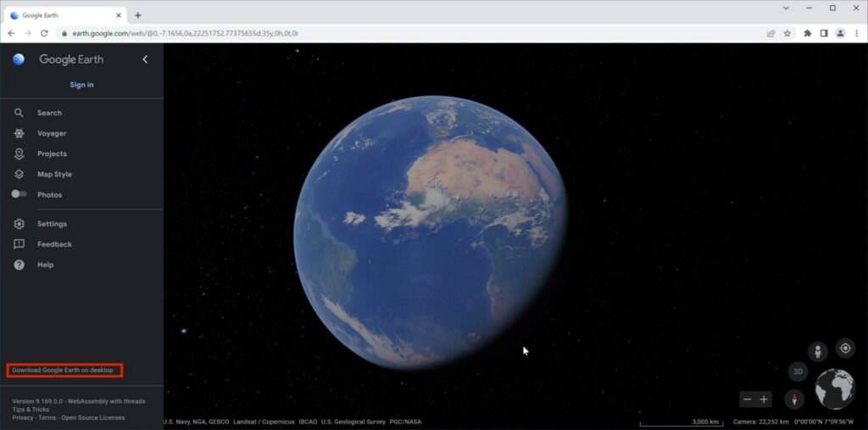The height and width of the screenshot is (430, 868).
Task: Toggle the 3D view button
Action: (798, 371)
